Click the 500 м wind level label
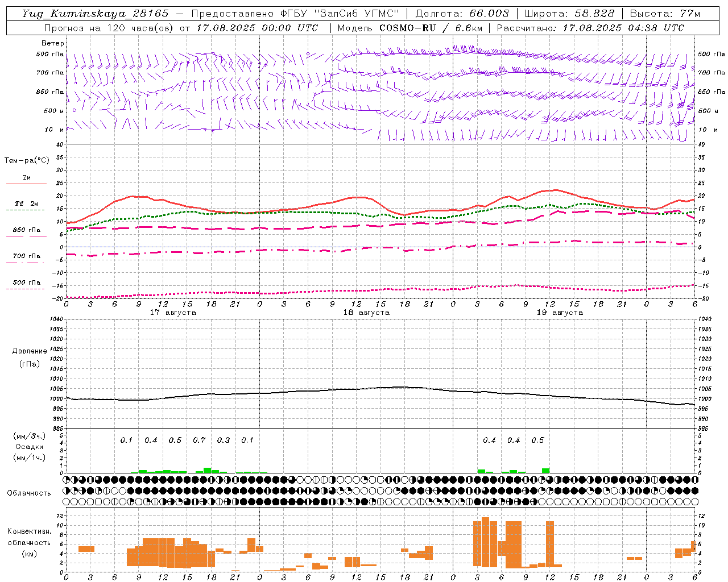Screen dimensions: 728x582 point(55,111)
